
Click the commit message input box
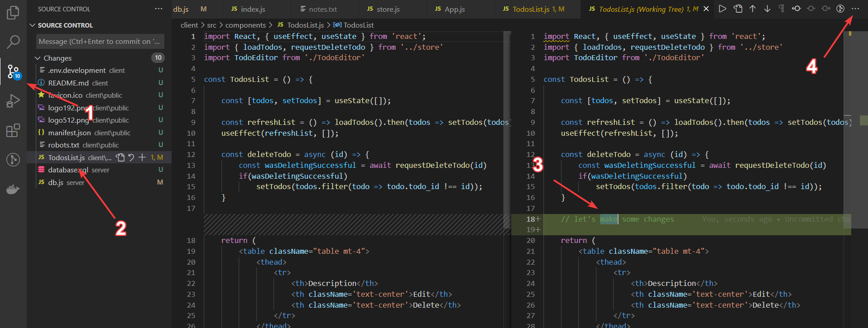[x=100, y=41]
